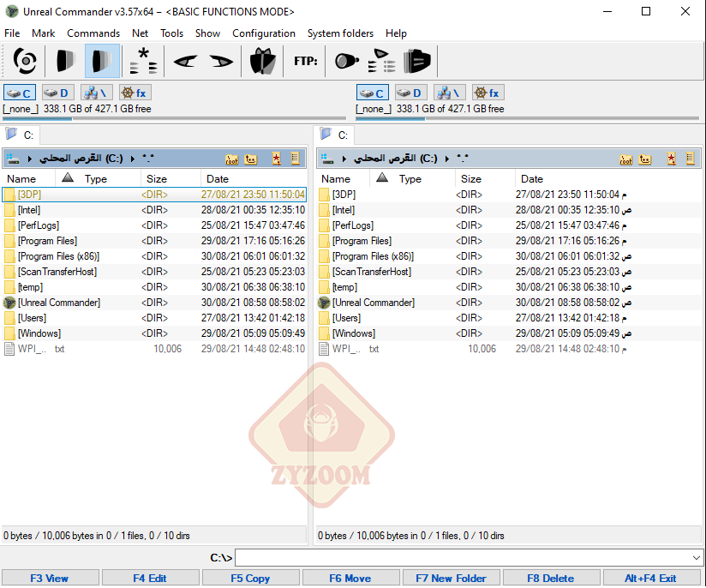Select drive C in the left panel

[20, 93]
